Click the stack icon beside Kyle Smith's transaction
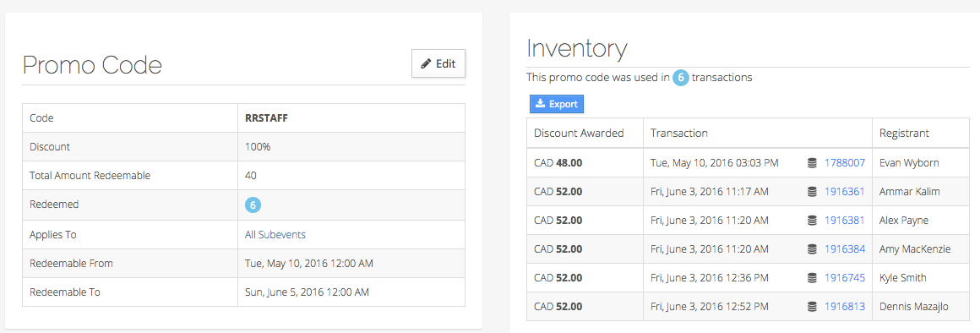The image size is (980, 333). 813,278
